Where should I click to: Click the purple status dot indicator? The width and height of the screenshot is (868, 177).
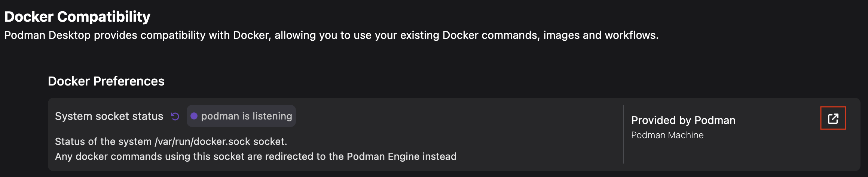(x=194, y=116)
